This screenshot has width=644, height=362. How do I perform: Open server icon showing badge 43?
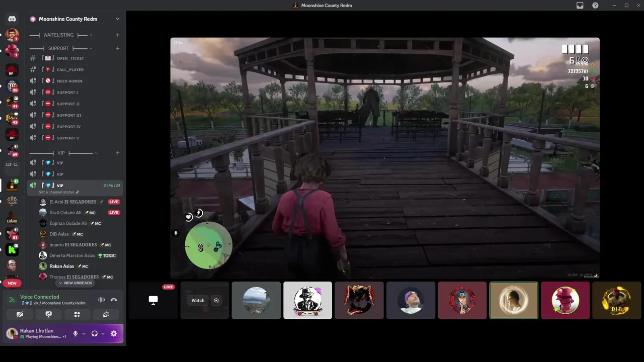[12, 118]
